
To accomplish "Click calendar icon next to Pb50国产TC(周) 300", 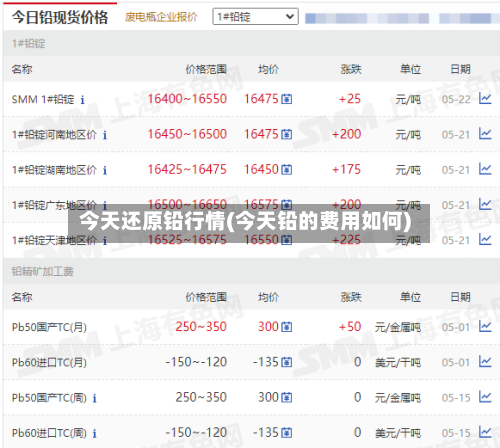I will (287, 398).
